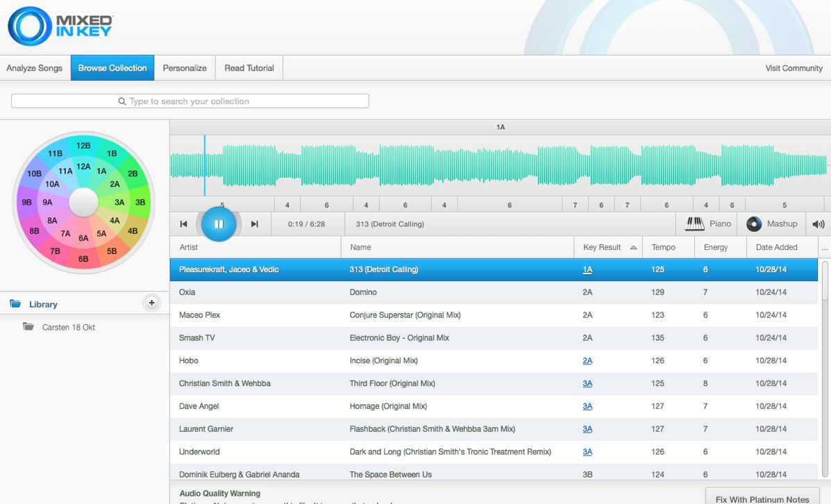Open the Piano keyboard tool

point(707,224)
